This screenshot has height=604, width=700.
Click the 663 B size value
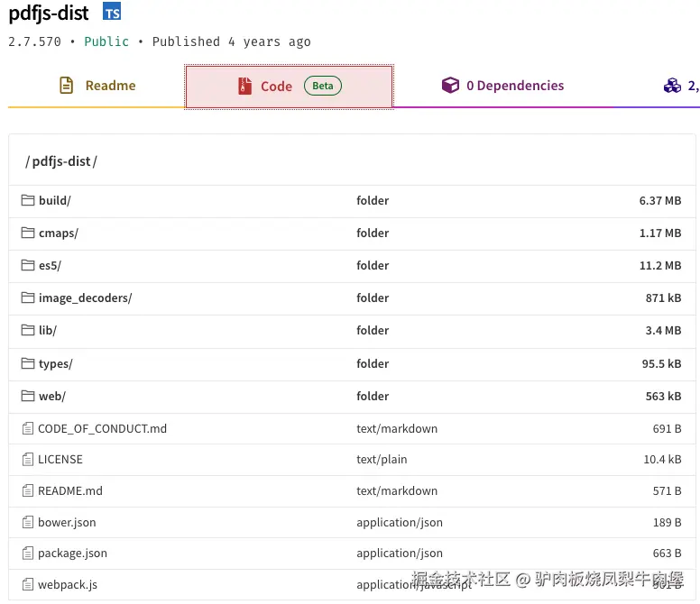click(667, 554)
